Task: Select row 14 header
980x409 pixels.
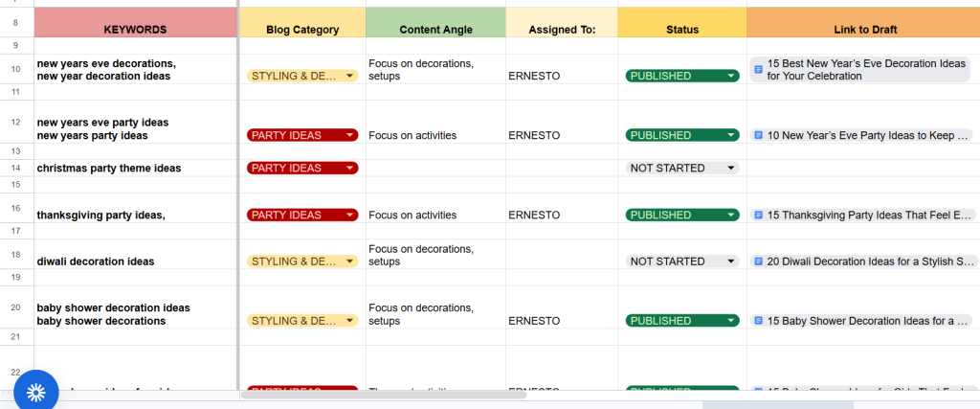Action: pyautogui.click(x=16, y=168)
